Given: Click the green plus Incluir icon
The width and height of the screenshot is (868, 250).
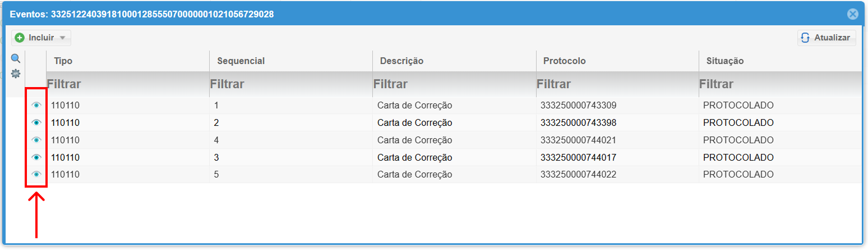Looking at the screenshot, I should pos(20,38).
